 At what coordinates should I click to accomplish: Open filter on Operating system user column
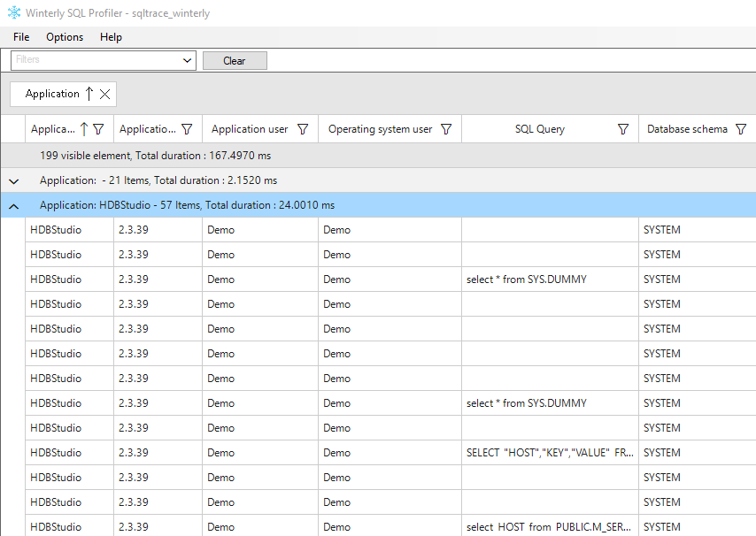point(446,129)
